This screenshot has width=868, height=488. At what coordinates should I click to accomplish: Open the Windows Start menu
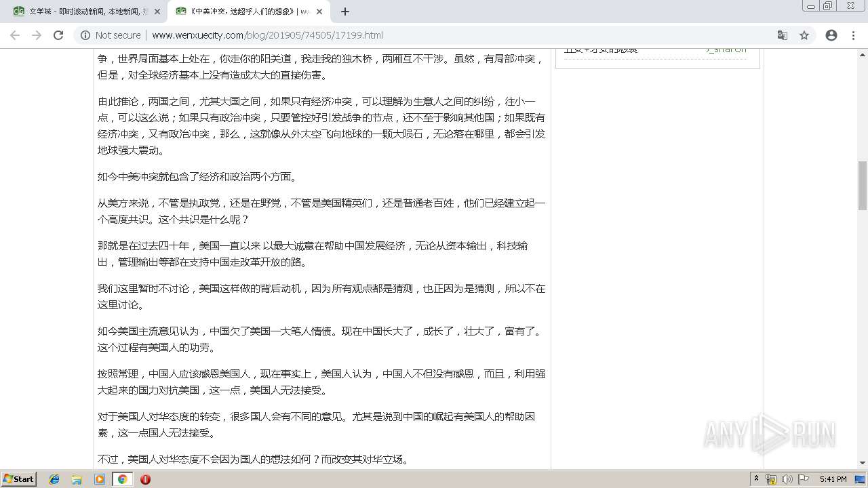[x=18, y=479]
